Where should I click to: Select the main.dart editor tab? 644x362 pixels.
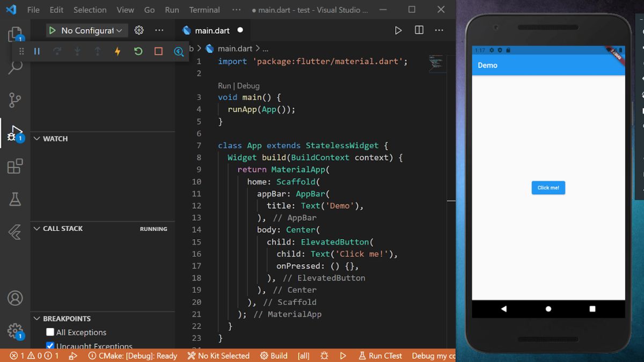pyautogui.click(x=212, y=31)
